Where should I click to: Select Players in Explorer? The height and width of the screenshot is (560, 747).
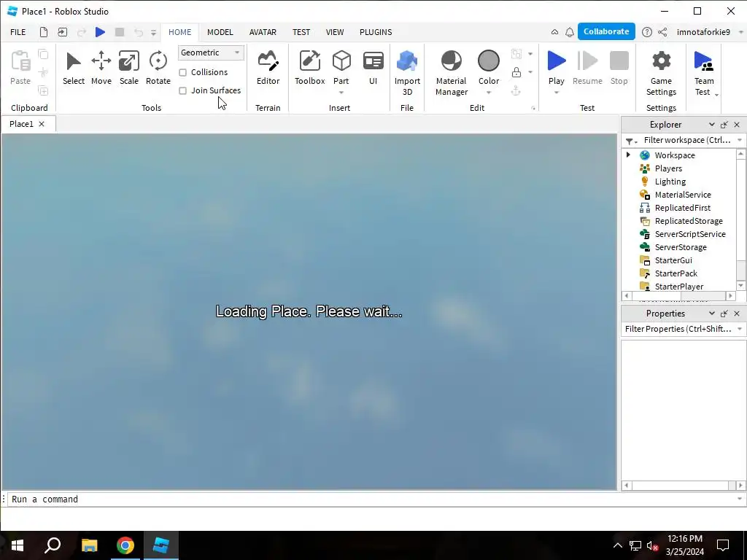pos(668,168)
